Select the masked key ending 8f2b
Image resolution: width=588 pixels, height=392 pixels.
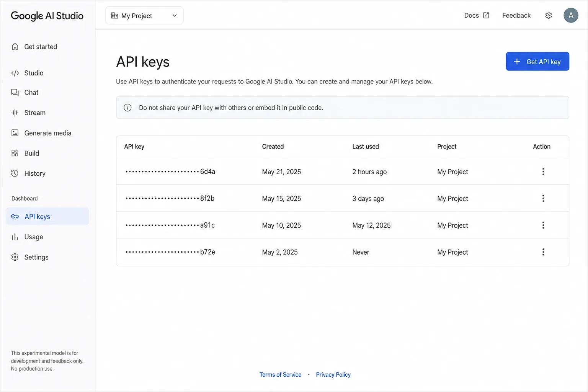[170, 198]
